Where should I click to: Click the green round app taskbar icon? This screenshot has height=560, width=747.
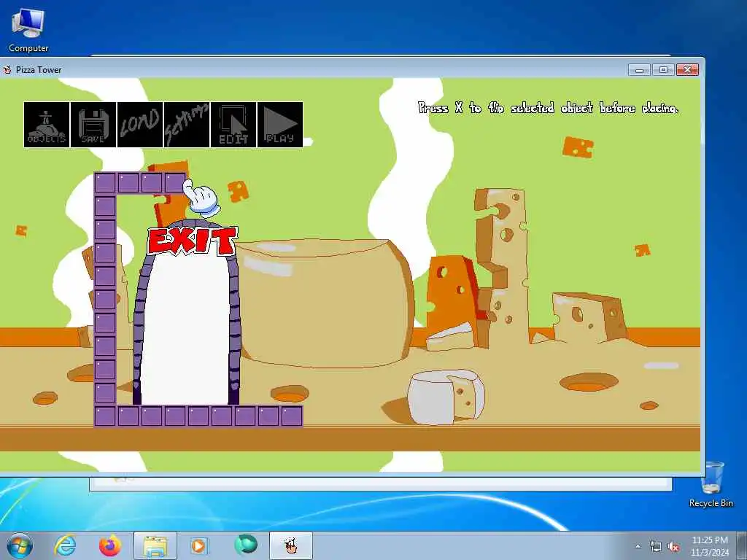(246, 545)
